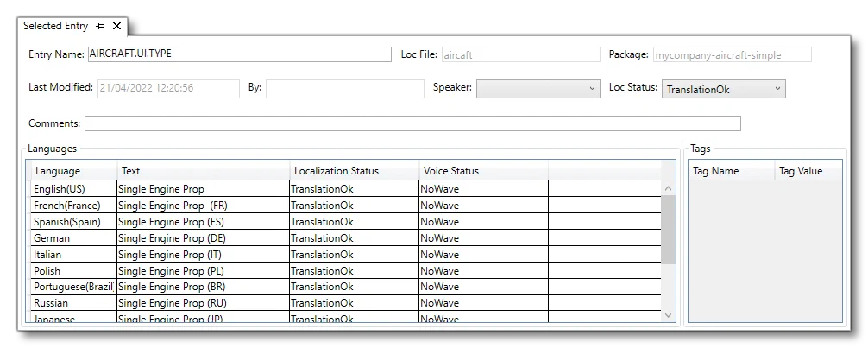Click the By input field
The height and width of the screenshot is (348, 868).
click(x=345, y=89)
